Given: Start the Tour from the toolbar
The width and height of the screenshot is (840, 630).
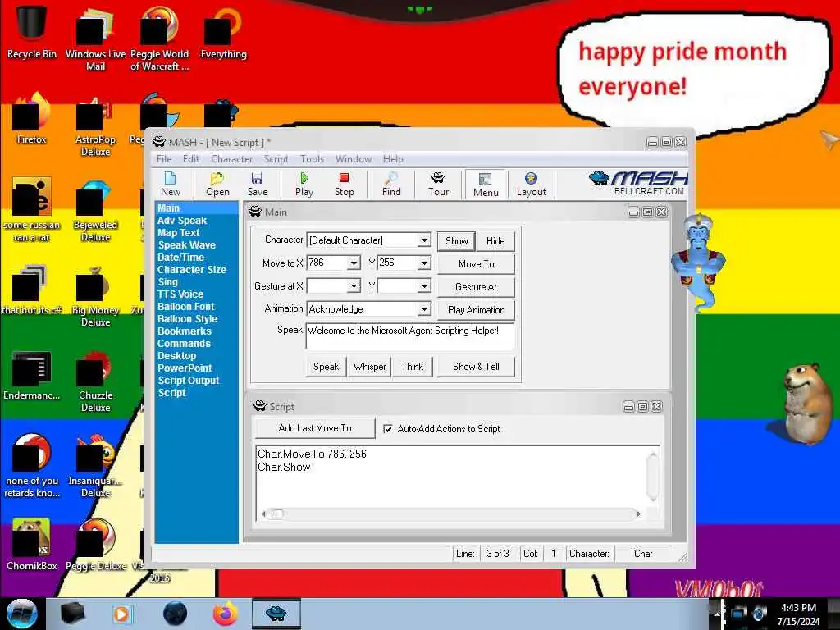Looking at the screenshot, I should (x=438, y=185).
